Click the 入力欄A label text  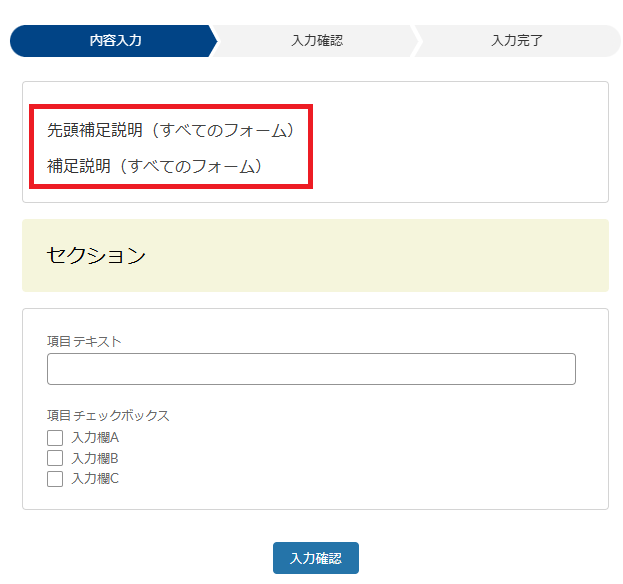(x=95, y=438)
